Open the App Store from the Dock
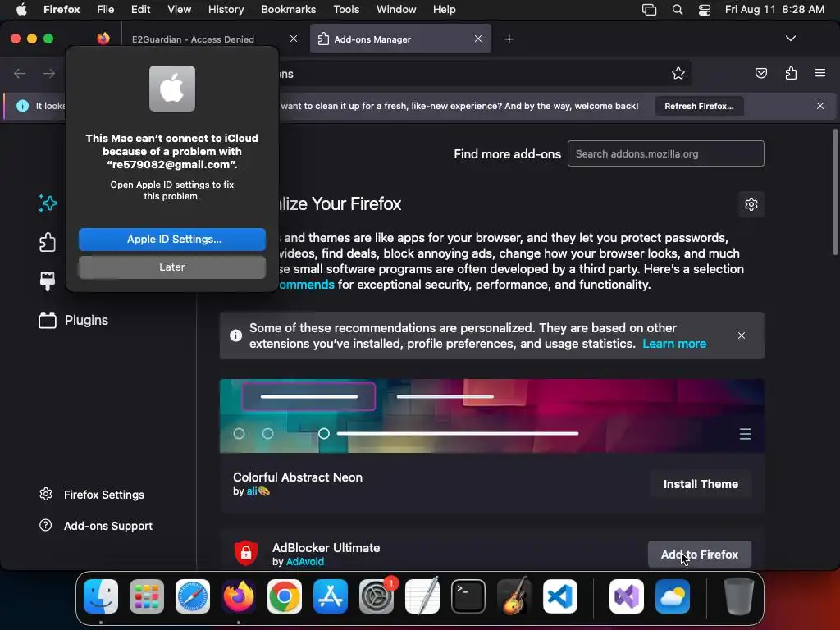Viewport: 840px width, 630px height. [330, 596]
